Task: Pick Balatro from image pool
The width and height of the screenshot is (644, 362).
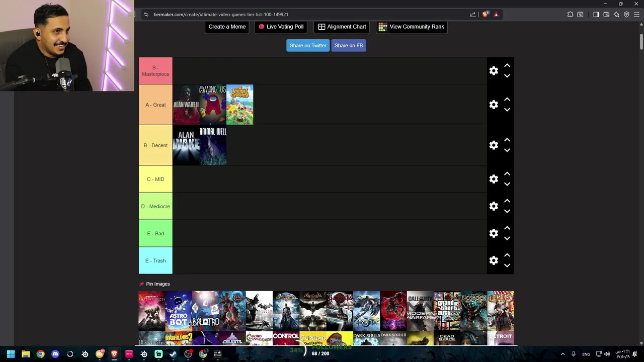Action: [205, 311]
